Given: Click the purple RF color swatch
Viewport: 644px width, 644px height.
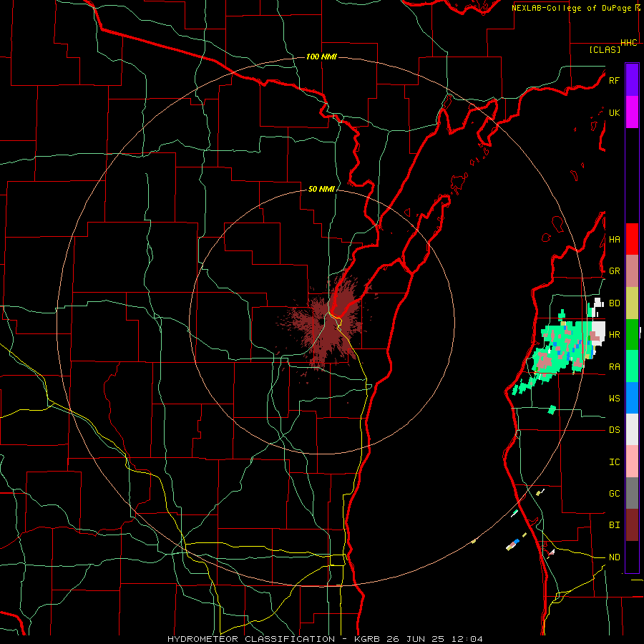Looking at the screenshot, I should (x=632, y=80).
